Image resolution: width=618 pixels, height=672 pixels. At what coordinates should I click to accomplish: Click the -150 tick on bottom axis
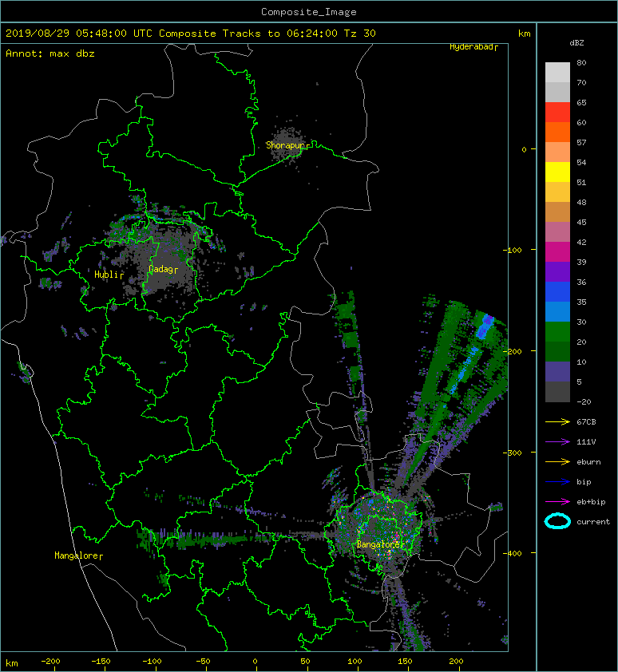click(101, 662)
